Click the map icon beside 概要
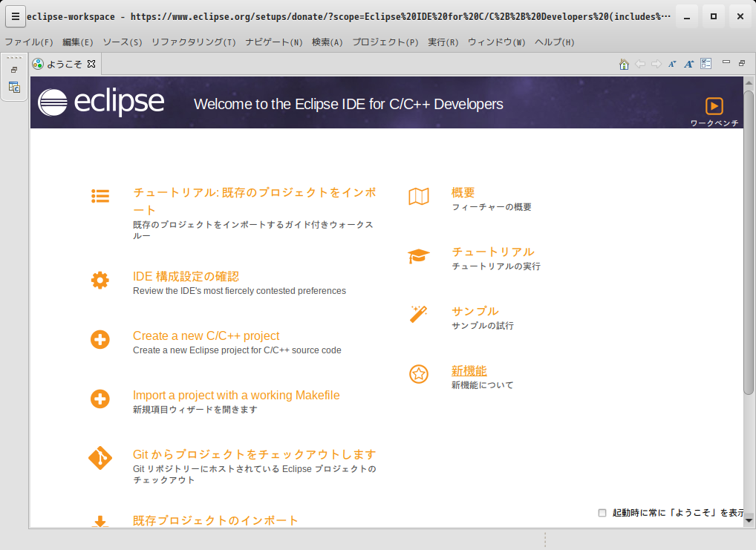Image resolution: width=756 pixels, height=550 pixels. pyautogui.click(x=419, y=196)
